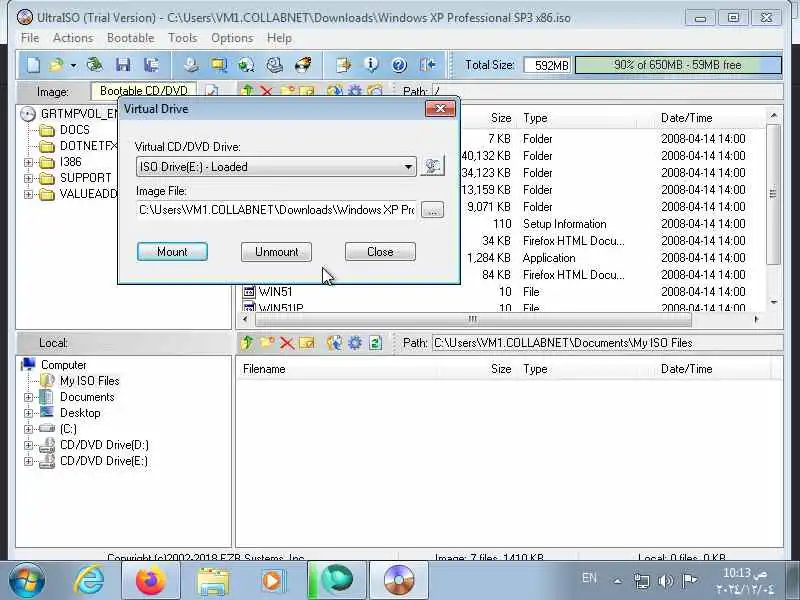Expand the CD/DVD Drive(E:) node

(29, 461)
